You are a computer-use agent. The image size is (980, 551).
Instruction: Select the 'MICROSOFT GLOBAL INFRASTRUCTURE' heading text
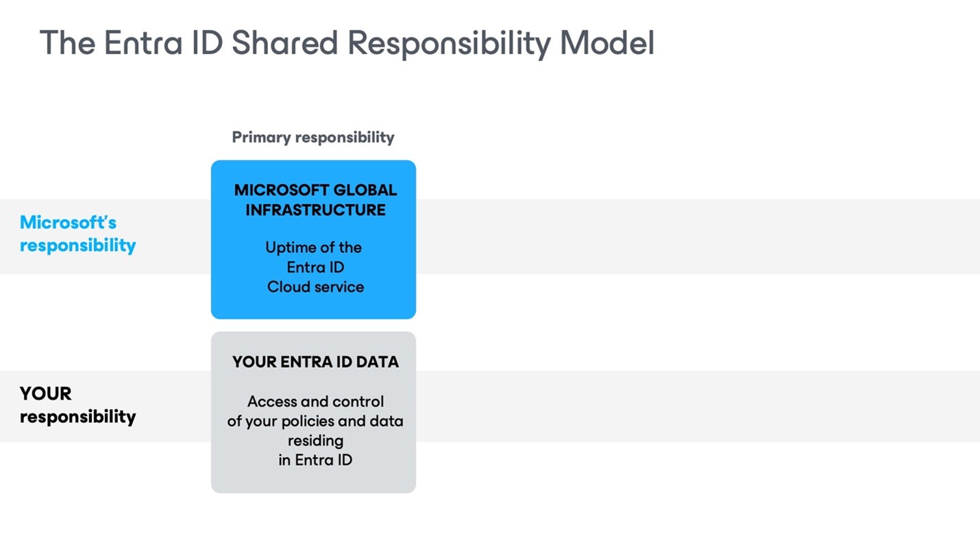(x=315, y=199)
